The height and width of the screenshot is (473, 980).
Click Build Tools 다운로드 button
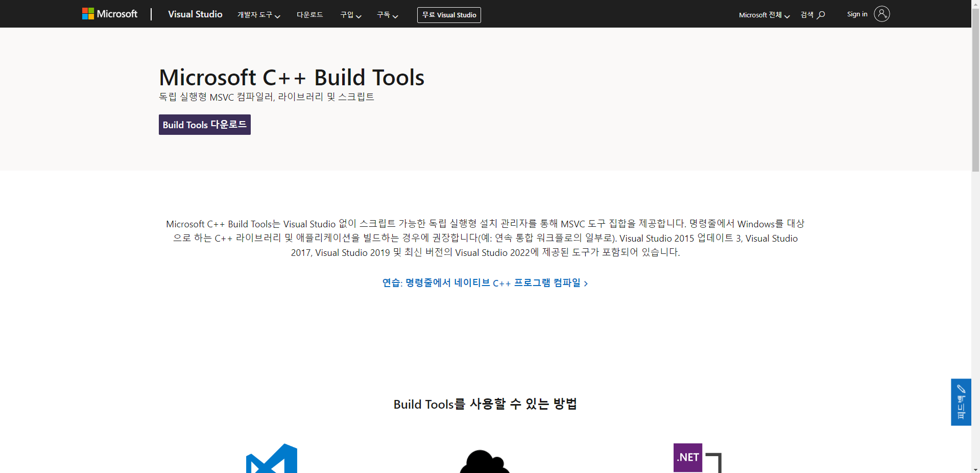coord(205,125)
